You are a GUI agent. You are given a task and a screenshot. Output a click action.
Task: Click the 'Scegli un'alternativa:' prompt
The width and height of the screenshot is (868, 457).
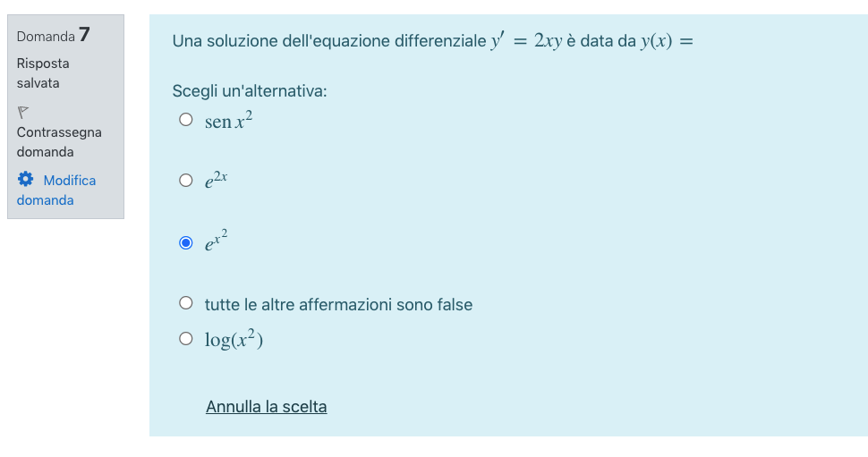250,91
